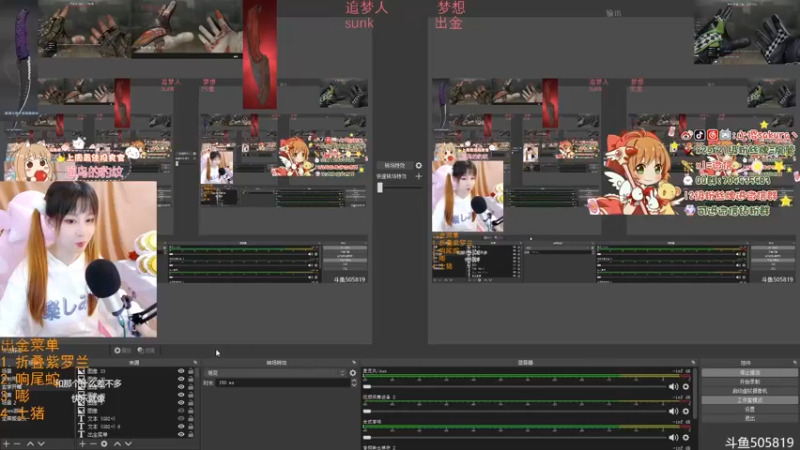Open the 台式音响 settings gear in the mixer
This screenshot has width=800, height=450.
686,437
